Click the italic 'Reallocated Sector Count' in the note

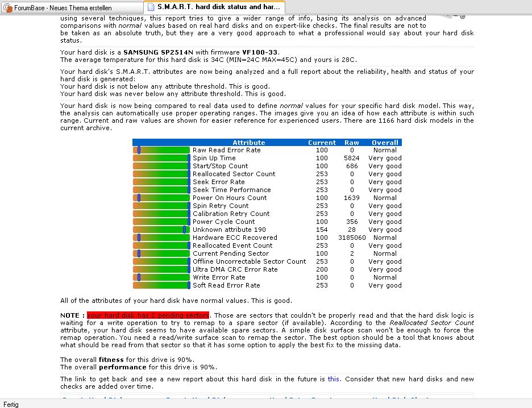click(x=431, y=323)
